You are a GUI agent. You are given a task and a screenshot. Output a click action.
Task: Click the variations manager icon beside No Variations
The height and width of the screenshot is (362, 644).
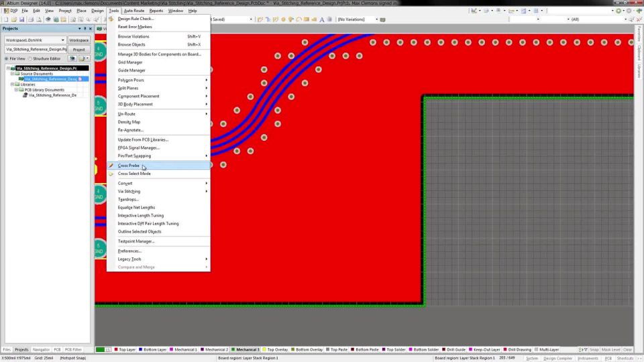[x=383, y=19]
